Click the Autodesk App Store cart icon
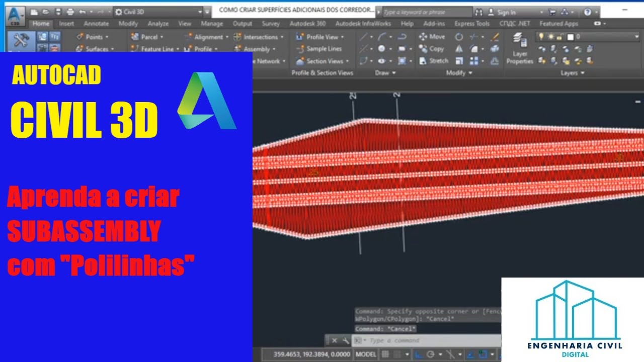The height and width of the screenshot is (362, 644). pyautogui.click(x=552, y=12)
